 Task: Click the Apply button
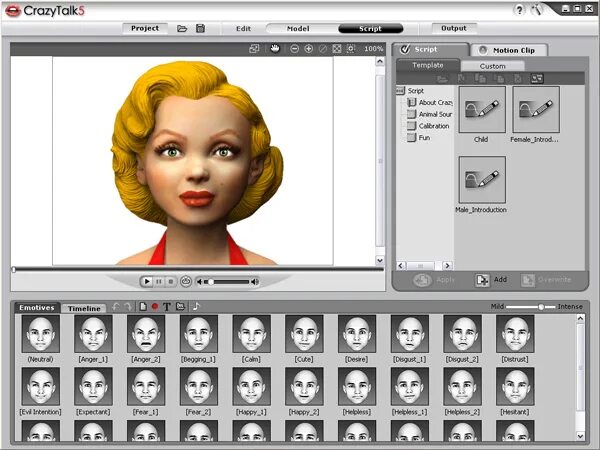pyautogui.click(x=434, y=280)
